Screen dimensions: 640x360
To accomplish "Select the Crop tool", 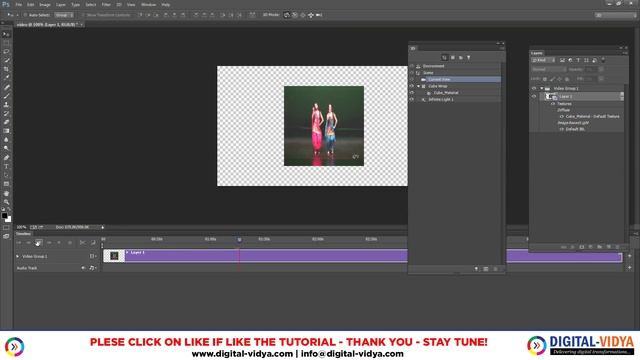I will [6, 69].
